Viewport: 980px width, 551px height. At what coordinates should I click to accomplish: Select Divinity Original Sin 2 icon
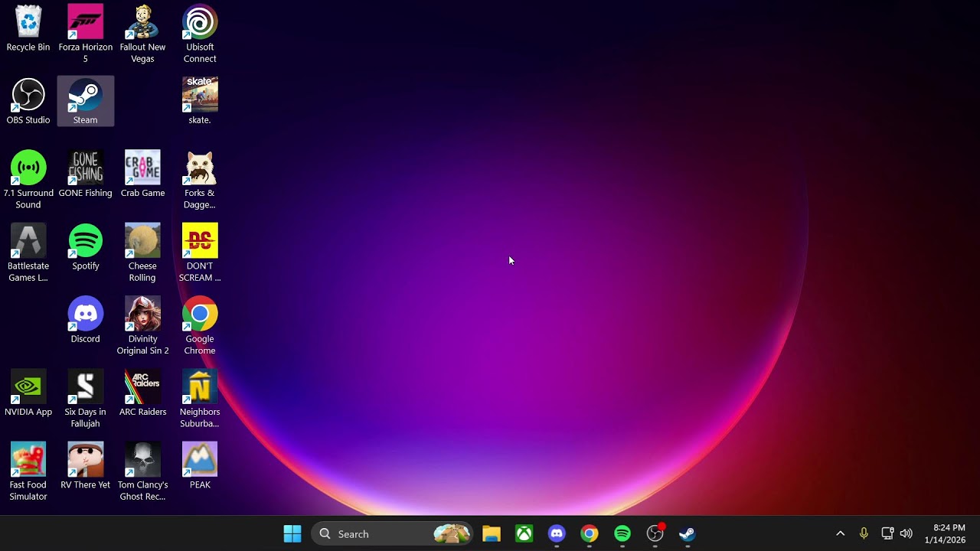pyautogui.click(x=142, y=326)
